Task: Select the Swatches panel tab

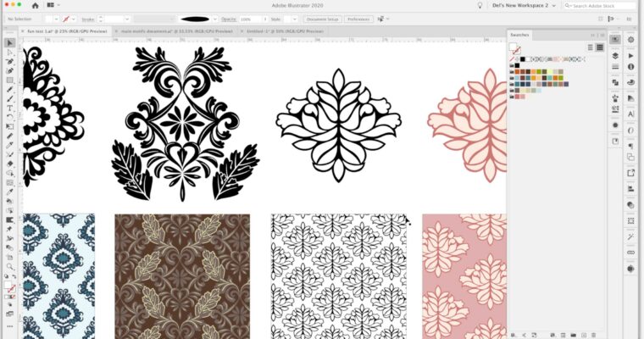Action: (519, 35)
